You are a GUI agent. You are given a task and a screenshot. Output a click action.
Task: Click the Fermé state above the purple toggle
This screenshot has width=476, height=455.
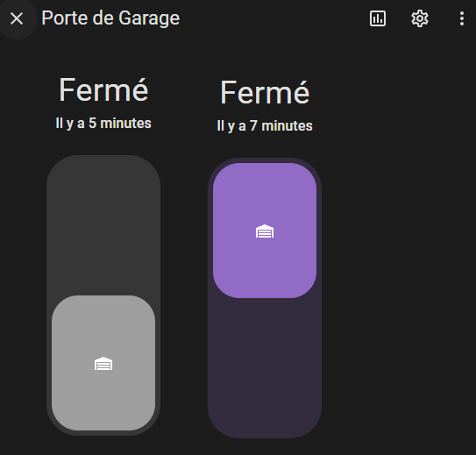tap(265, 92)
